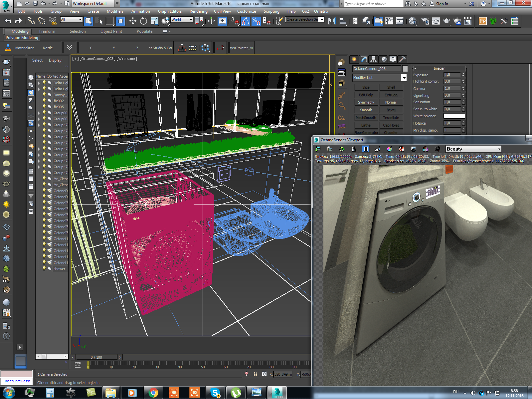This screenshot has width=532, height=399.
Task: Click the MeshSmooth modifier button
Action: click(x=366, y=118)
